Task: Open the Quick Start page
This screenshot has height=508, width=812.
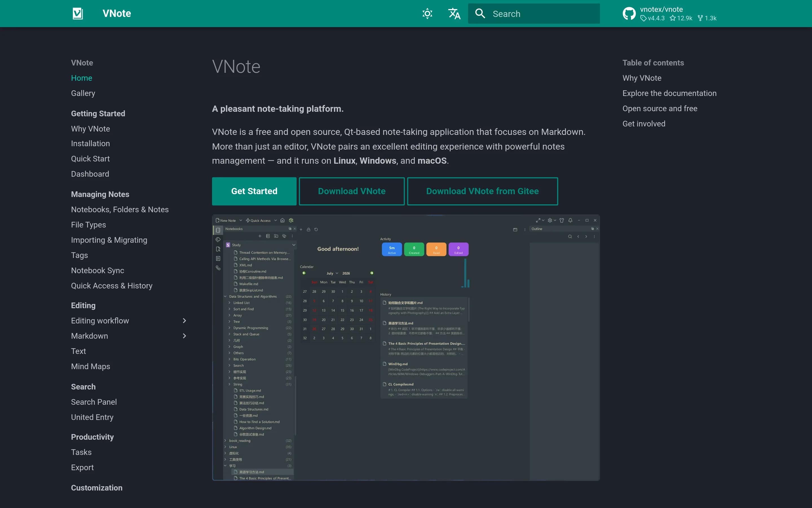Action: pyautogui.click(x=90, y=159)
